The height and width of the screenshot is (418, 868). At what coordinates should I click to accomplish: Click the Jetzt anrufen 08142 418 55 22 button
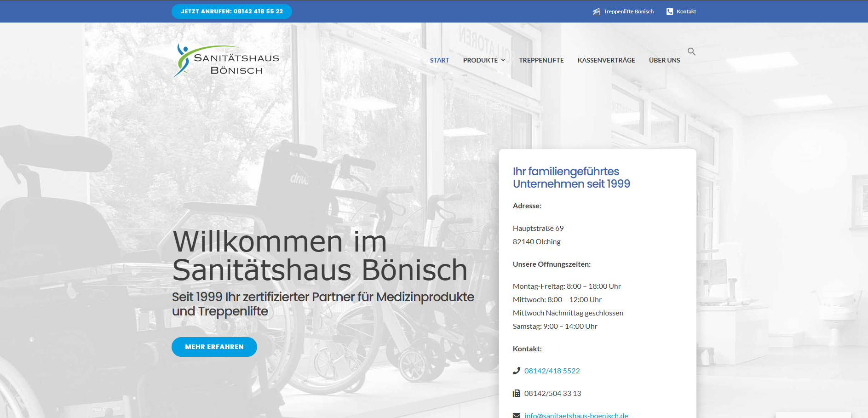point(232,11)
